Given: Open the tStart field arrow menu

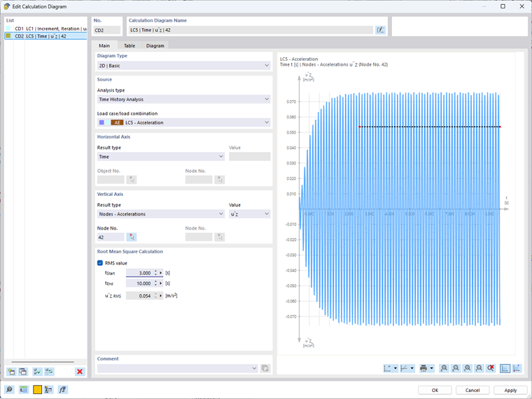Looking at the screenshot, I should point(161,273).
